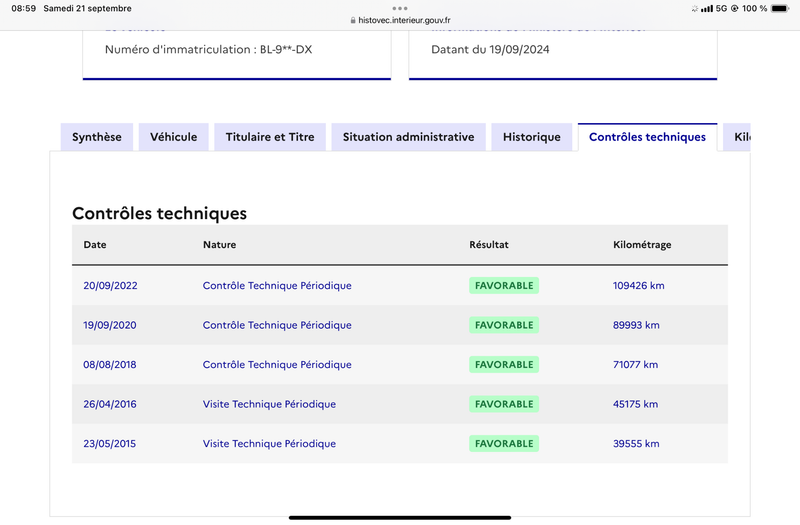This screenshot has height=525, width=800.
Task: Click the Nature column header
Action: tap(219, 244)
